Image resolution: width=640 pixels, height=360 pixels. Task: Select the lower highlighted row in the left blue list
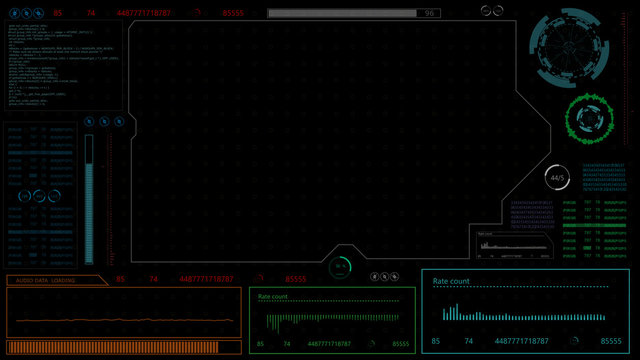pyautogui.click(x=40, y=232)
